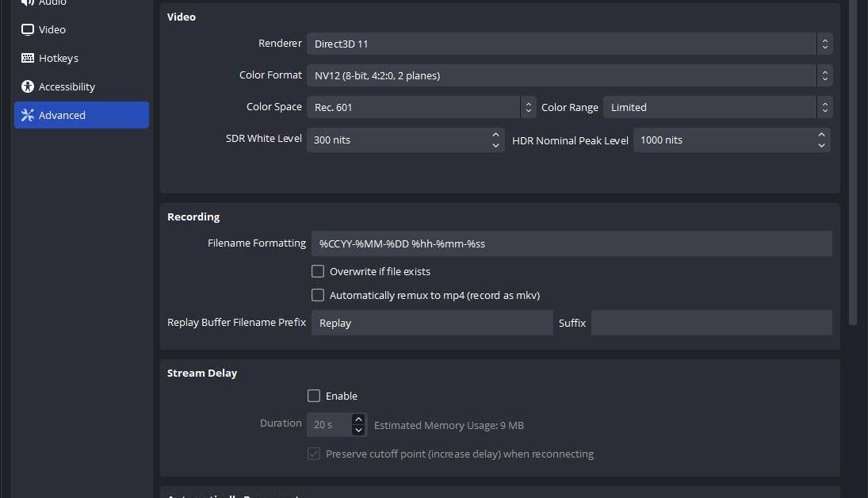This screenshot has height=498, width=868.
Task: Enable the Stream Delay checkbox
Action: coord(314,396)
